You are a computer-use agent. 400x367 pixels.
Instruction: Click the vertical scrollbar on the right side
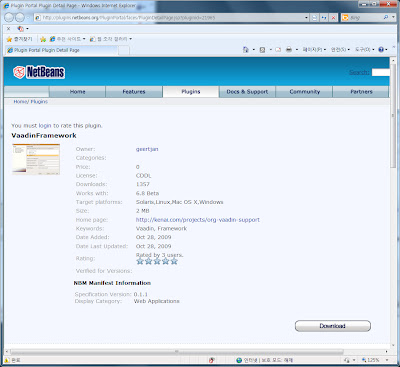[393, 115]
